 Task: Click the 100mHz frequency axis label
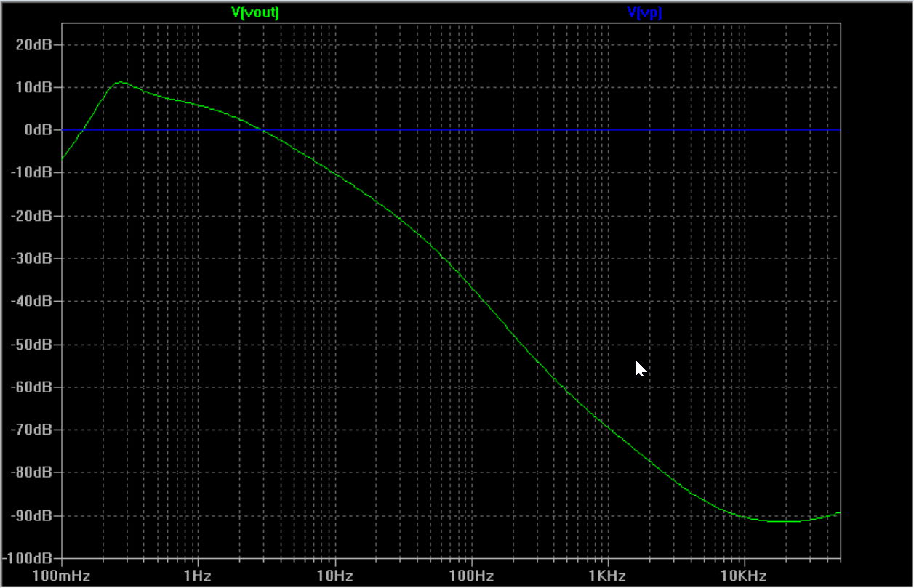[61, 576]
